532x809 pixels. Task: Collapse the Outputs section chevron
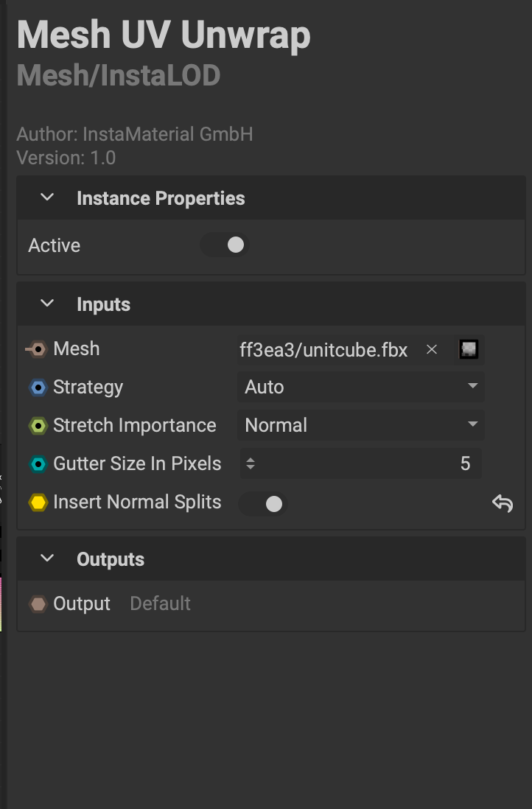click(48, 558)
